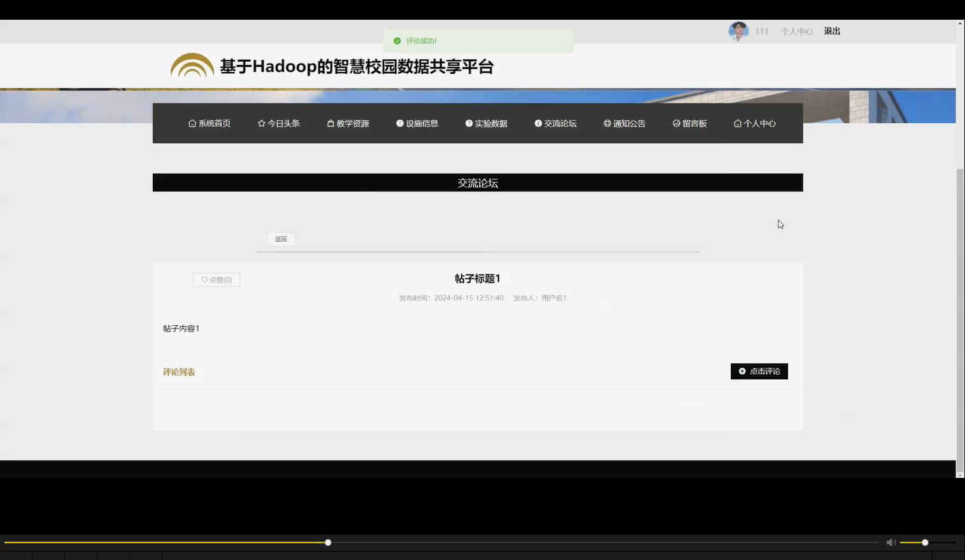Click the platform logo icon

191,65
